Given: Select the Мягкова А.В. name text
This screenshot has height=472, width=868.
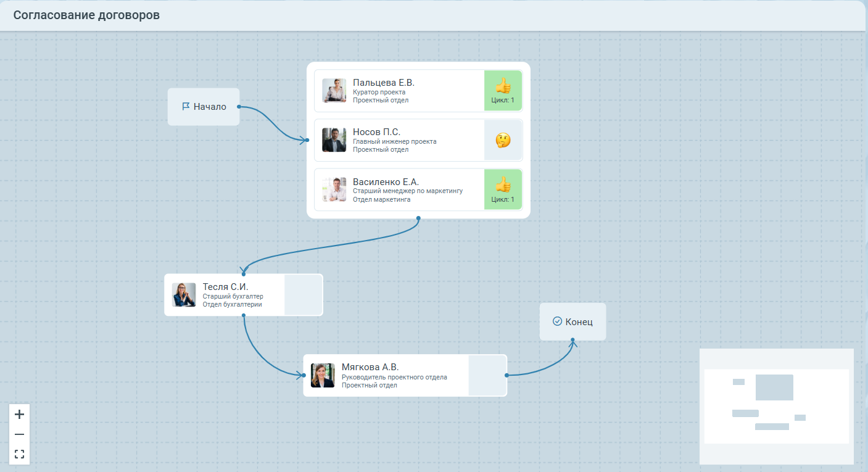Looking at the screenshot, I should point(370,367).
